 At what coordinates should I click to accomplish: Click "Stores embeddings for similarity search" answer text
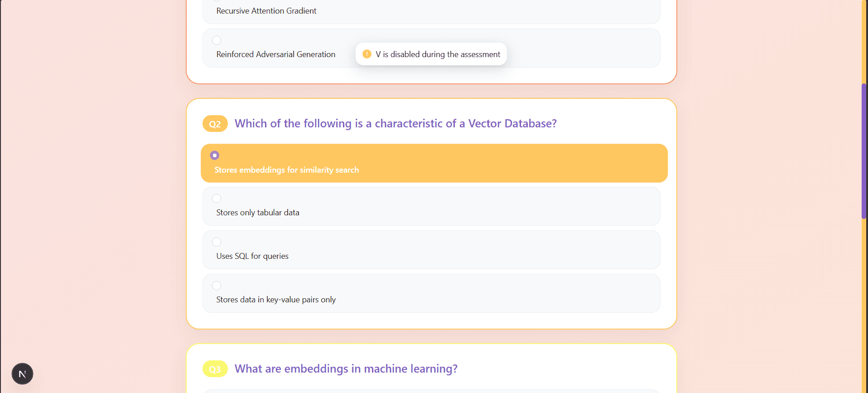pos(286,170)
